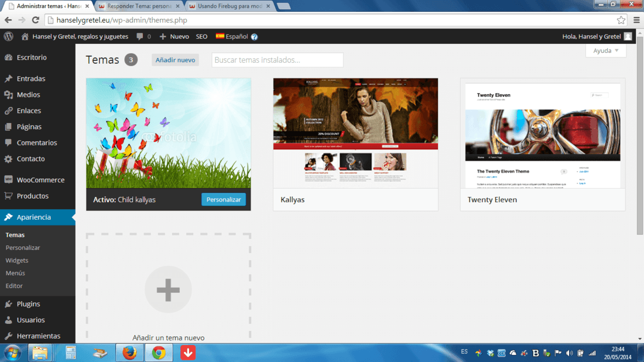This screenshot has height=362, width=644.
Task: Select the Twenty Eleven theme thumbnail
Action: (543, 133)
